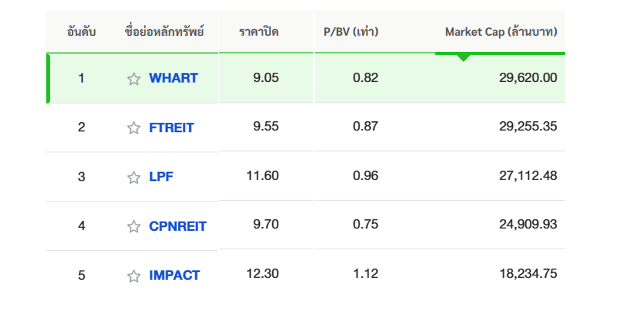The width and height of the screenshot is (644, 321).
Task: Click the green sort arrow under Market Cap
Action: coord(463,58)
